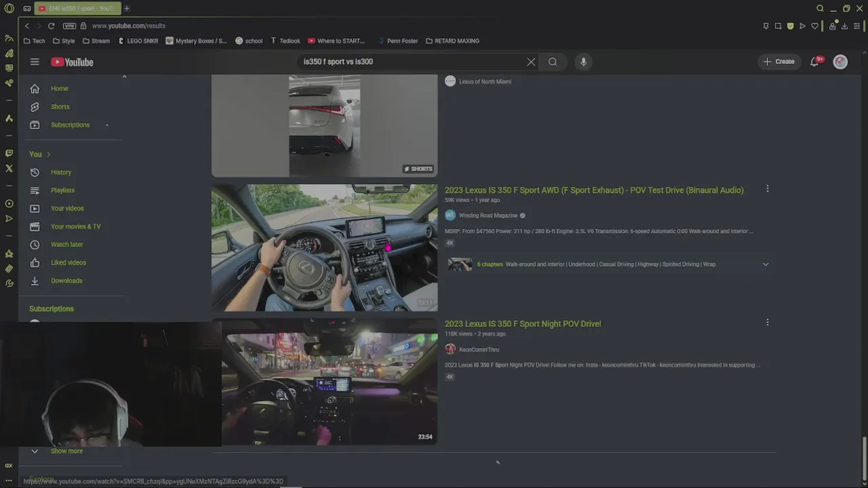Expand the 6 chapters dropdown arrow

click(x=766, y=264)
